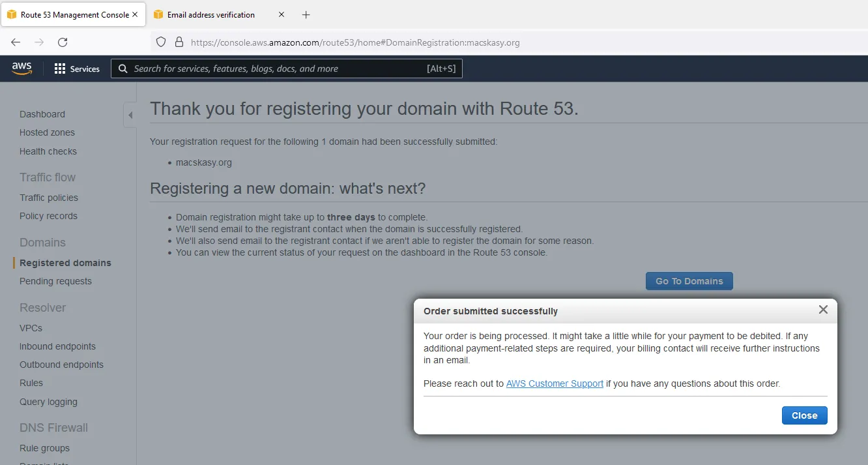Open the Services grid menu
Viewport: 868px width, 465px height.
click(77, 68)
